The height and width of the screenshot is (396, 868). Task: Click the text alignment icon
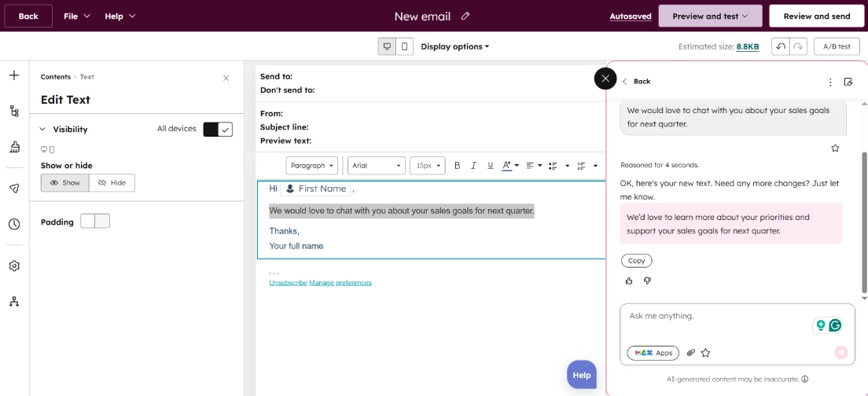tap(530, 165)
